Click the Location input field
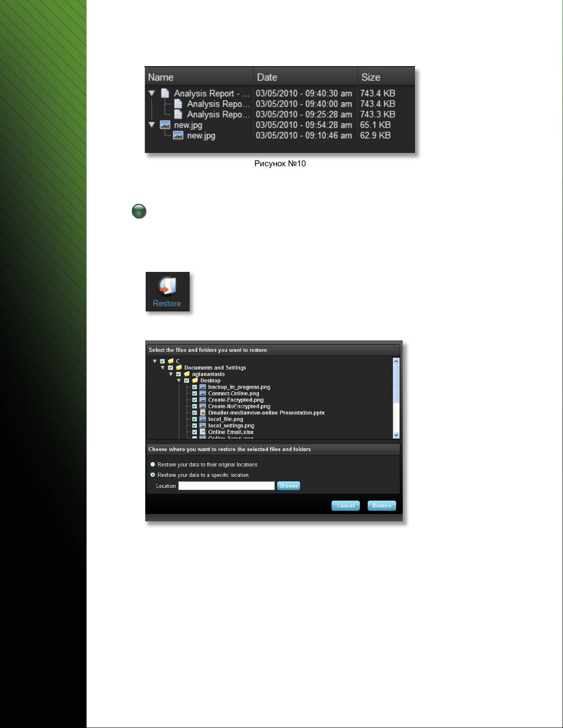Image resolution: width=563 pixels, height=728 pixels. pyautogui.click(x=226, y=486)
